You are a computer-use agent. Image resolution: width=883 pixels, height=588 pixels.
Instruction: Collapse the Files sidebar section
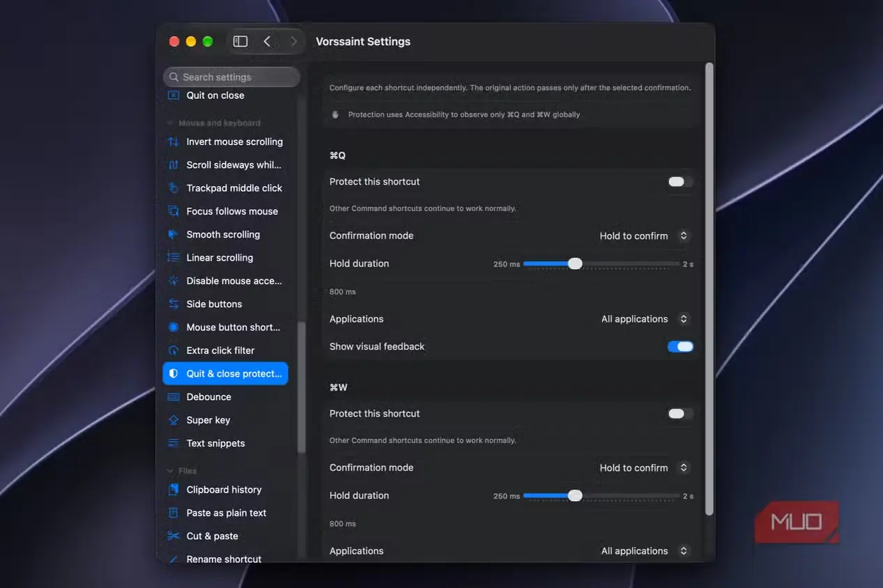tap(170, 471)
